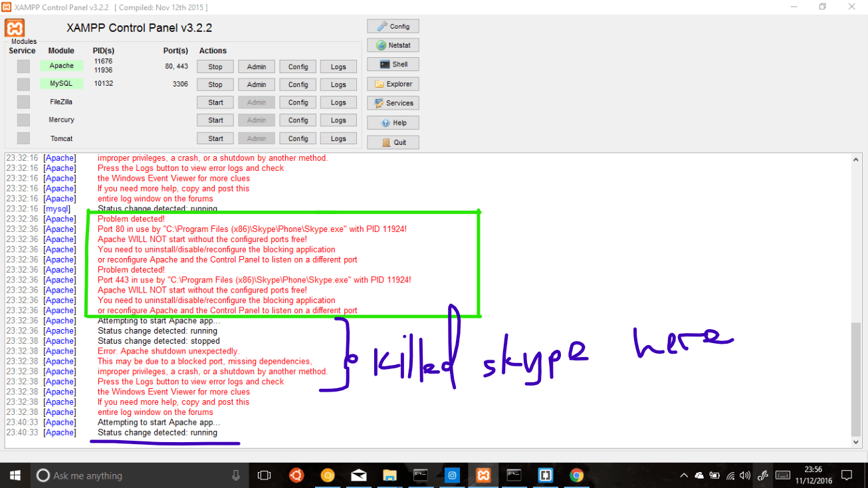Open the Config button with wrench icon
The image size is (868, 488).
393,26
